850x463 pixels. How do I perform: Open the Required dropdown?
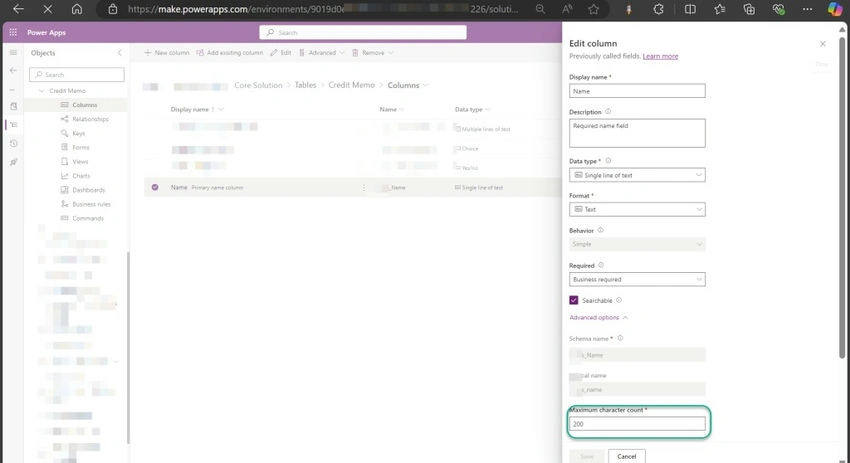(637, 279)
